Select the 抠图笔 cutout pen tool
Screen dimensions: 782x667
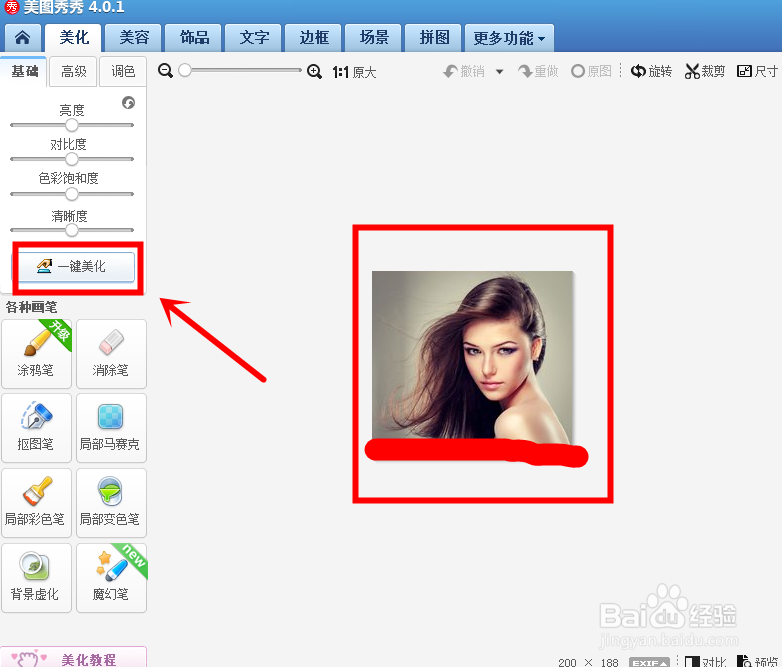click(36, 428)
